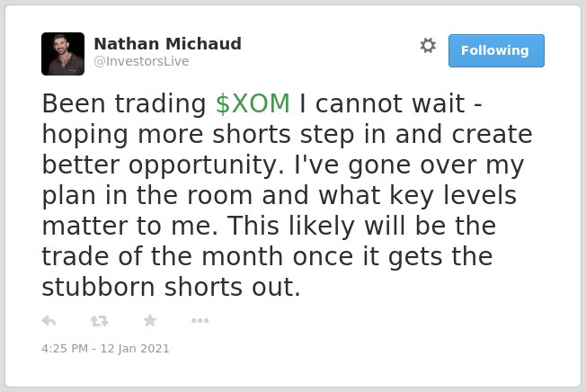Reply to Nathan Michaud's tweet

click(49, 321)
